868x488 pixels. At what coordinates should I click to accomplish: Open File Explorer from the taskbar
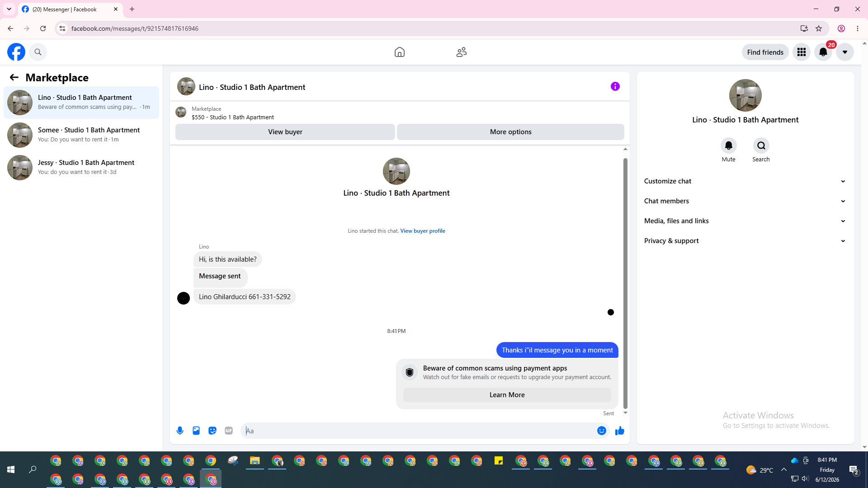tap(255, 461)
